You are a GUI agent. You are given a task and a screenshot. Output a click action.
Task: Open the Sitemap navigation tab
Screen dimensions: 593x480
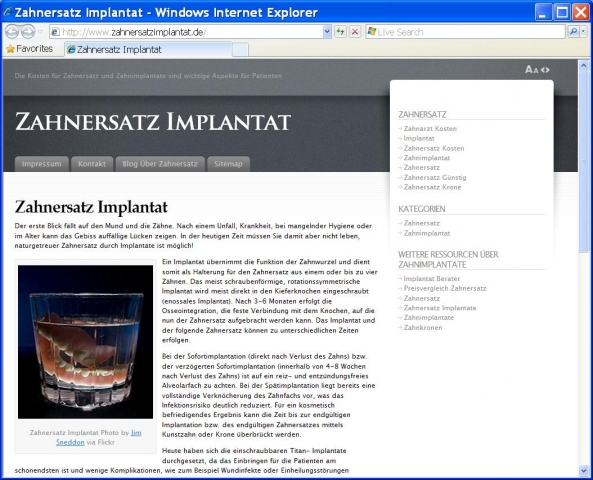[x=228, y=164]
